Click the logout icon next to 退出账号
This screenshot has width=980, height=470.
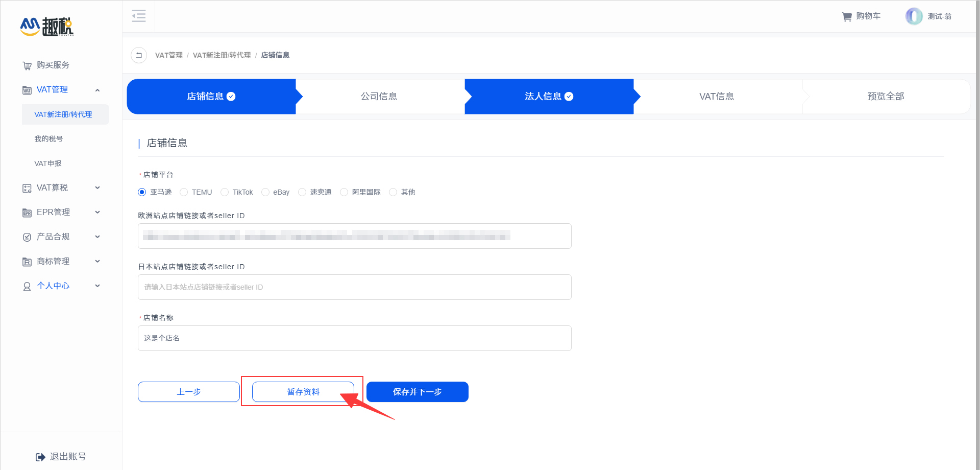point(40,456)
